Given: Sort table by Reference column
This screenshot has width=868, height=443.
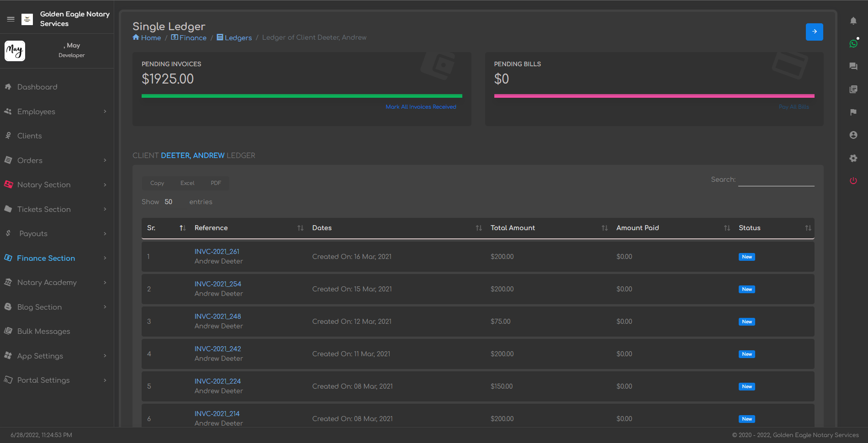Looking at the screenshot, I should [x=248, y=228].
